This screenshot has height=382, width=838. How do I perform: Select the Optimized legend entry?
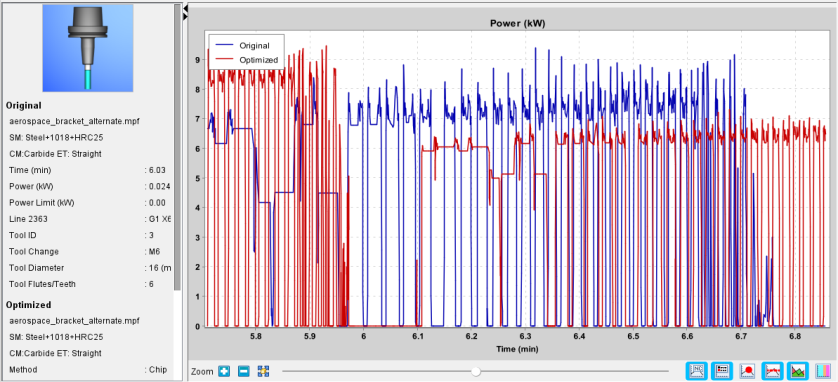[x=246, y=60]
